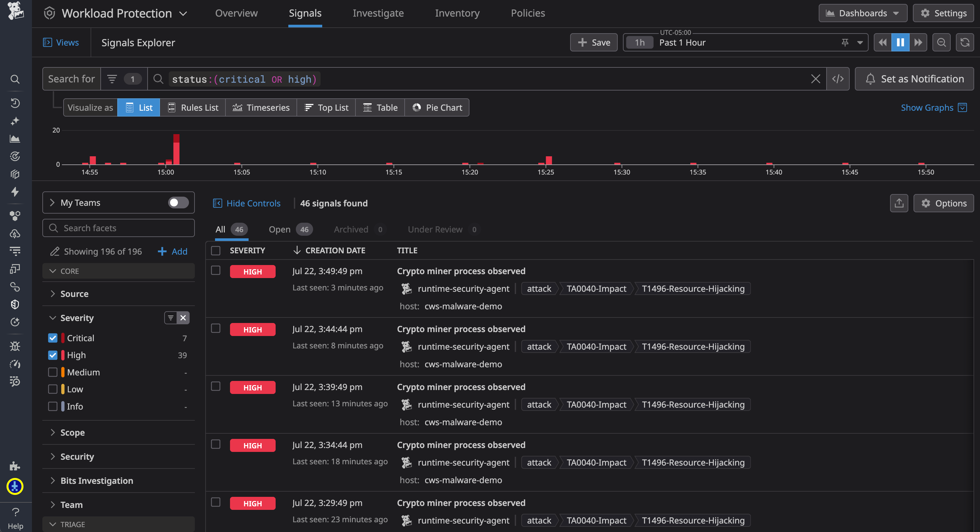Open the bug tracking icon in the sidebar
Image resolution: width=980 pixels, height=532 pixels.
[x=15, y=346]
